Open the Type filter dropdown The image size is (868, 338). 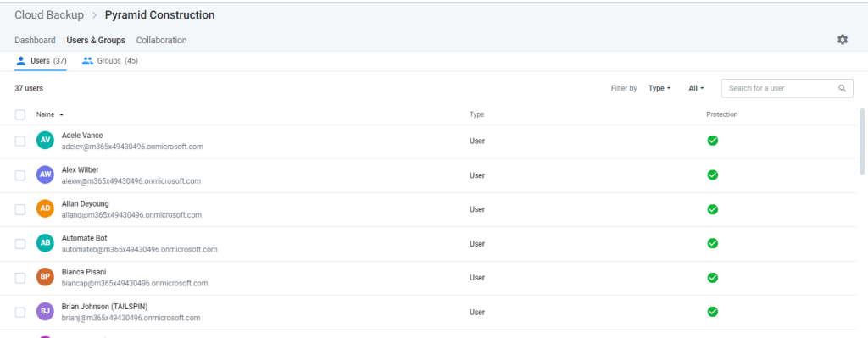[x=659, y=88]
